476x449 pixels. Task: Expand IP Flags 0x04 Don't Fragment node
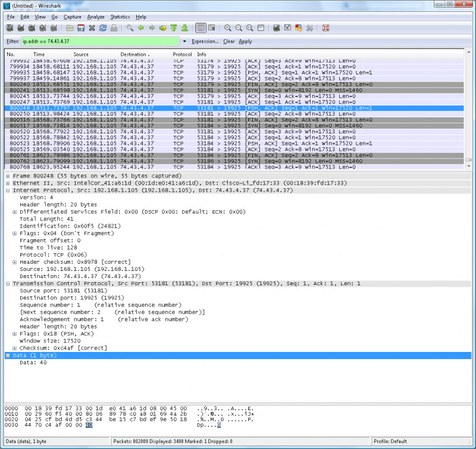click(14, 233)
